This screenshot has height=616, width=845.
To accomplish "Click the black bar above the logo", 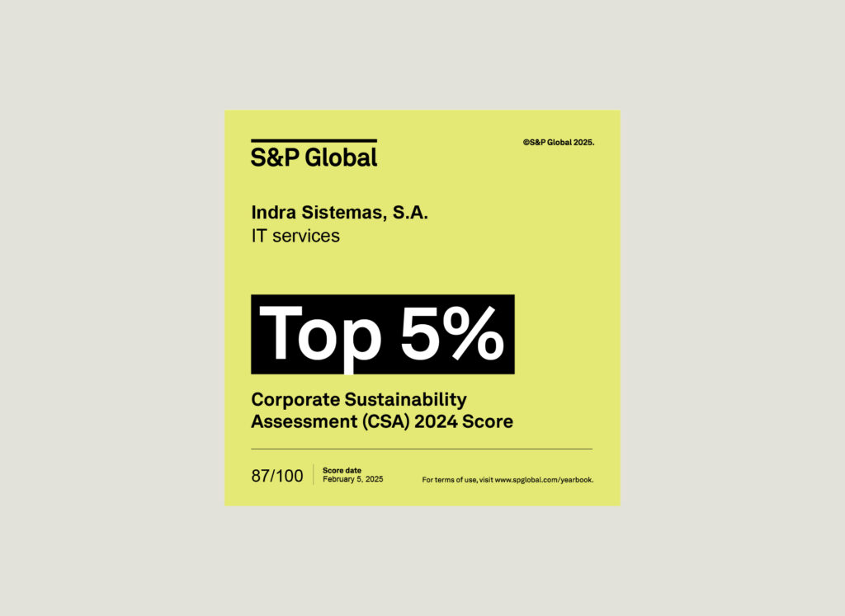I will (314, 141).
